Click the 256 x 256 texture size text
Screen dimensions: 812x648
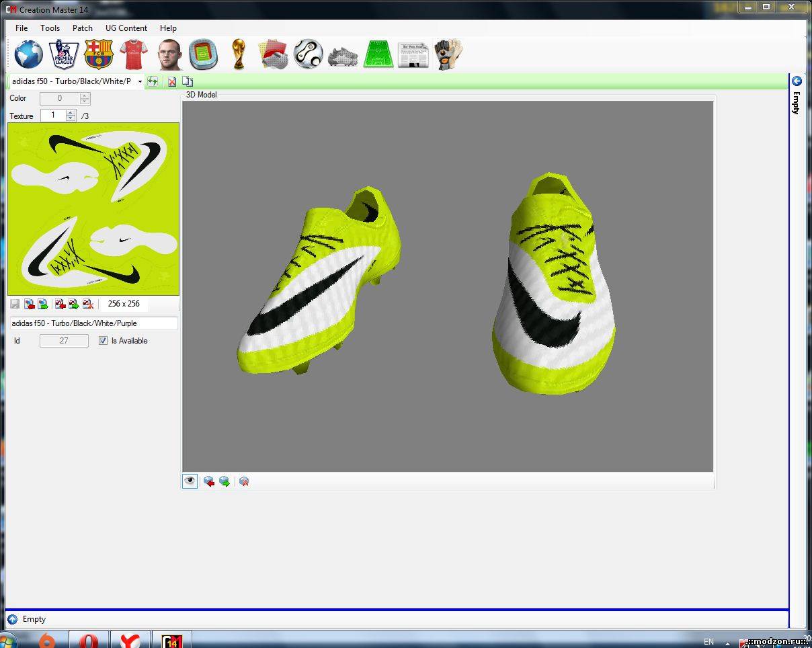click(124, 304)
